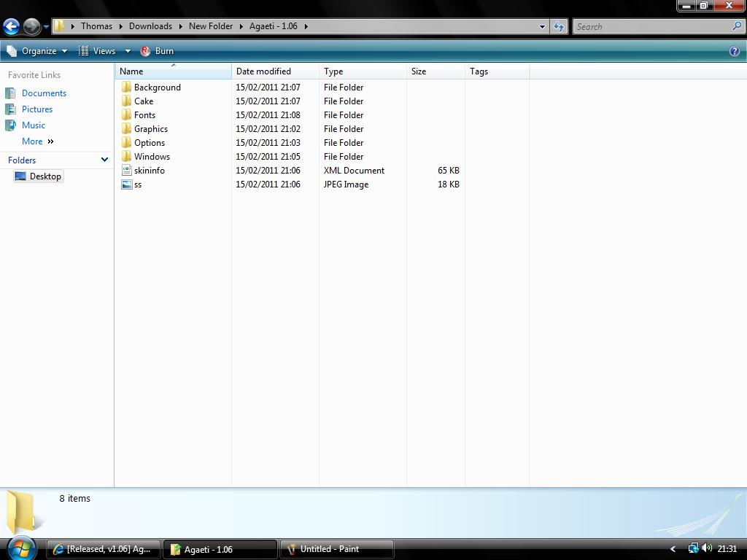Click the 18 KB size cell
747x560 pixels.
pyautogui.click(x=449, y=184)
